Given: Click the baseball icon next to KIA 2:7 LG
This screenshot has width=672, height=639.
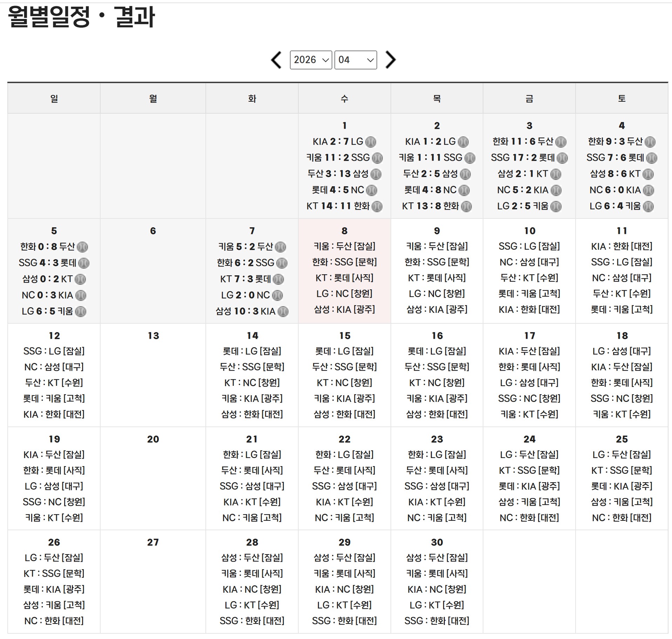Looking at the screenshot, I should point(372,142).
